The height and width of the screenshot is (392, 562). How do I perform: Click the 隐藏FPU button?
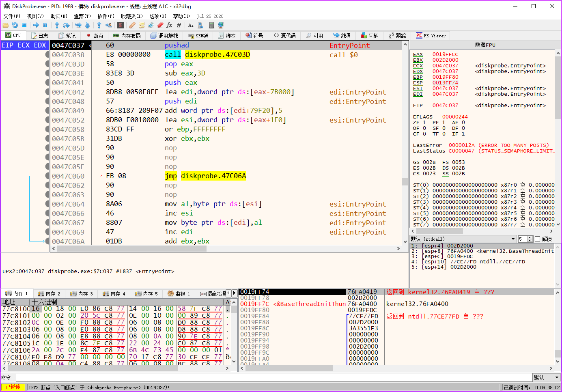(485, 45)
